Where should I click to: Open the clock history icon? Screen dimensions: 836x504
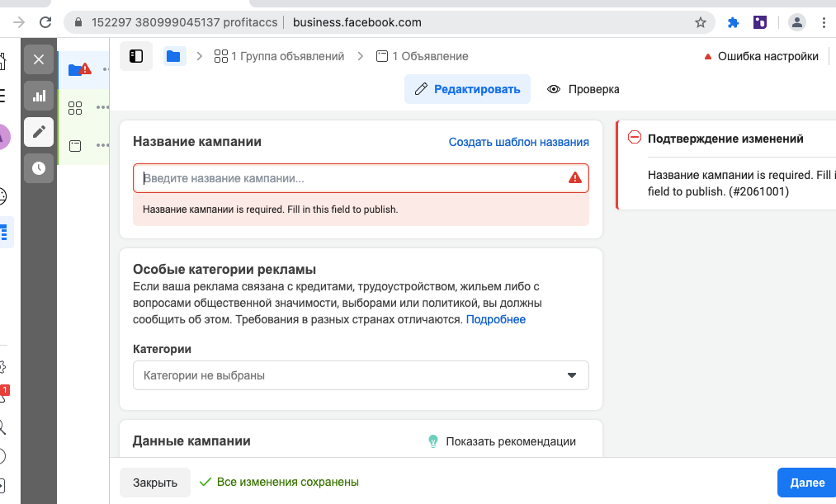point(39,168)
